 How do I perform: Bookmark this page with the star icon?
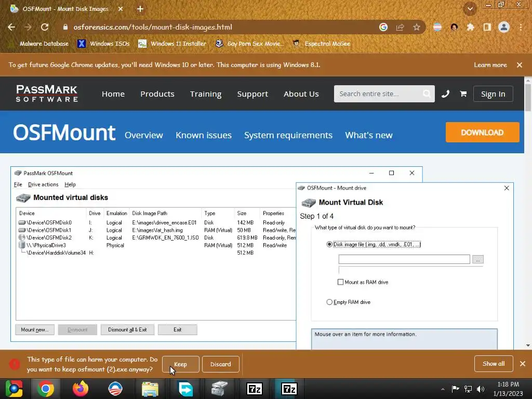tap(417, 27)
